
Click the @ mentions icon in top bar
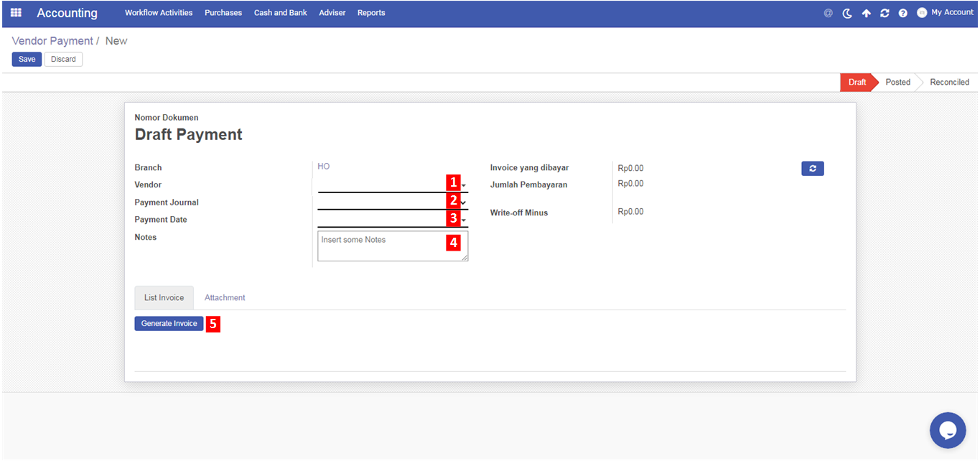(828, 13)
